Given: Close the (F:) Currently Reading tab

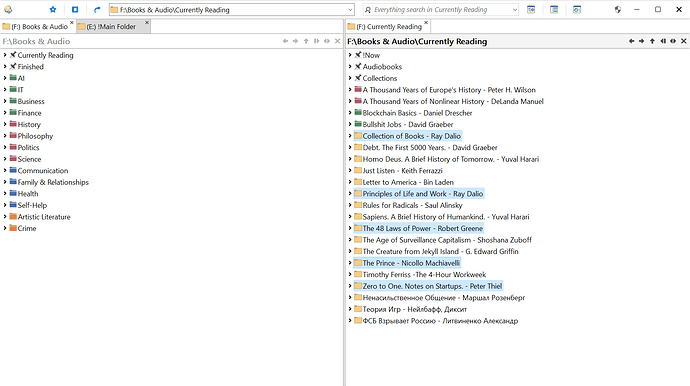Looking at the screenshot, I should pos(426,23).
